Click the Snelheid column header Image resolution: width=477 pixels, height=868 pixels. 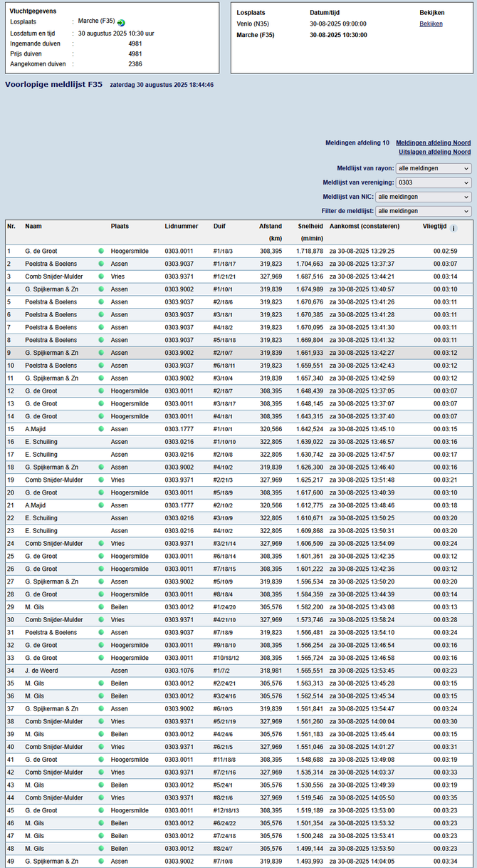click(310, 226)
